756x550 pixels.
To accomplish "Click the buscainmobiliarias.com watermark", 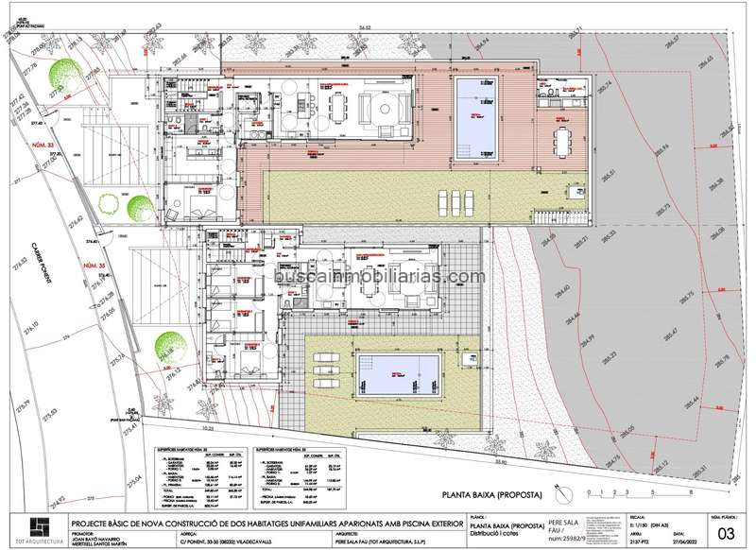I will pyautogui.click(x=378, y=277).
